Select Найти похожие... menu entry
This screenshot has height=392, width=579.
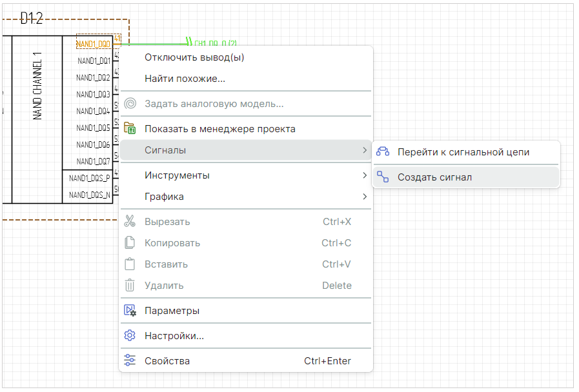[x=185, y=79]
